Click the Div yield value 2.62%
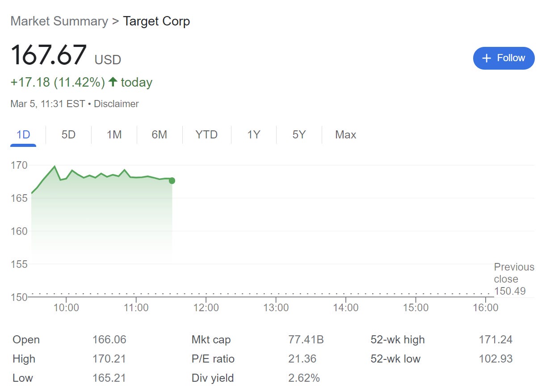Viewport: 550px width, 392px height. pyautogui.click(x=304, y=378)
